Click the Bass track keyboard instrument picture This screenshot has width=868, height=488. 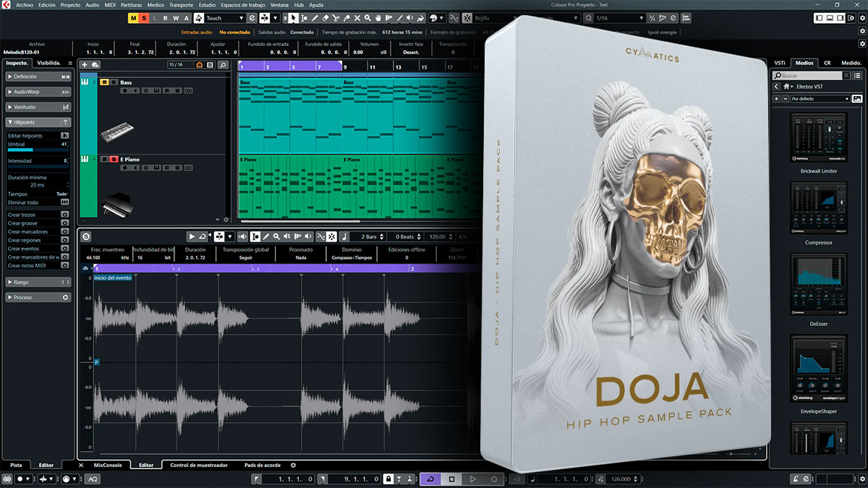(x=116, y=132)
